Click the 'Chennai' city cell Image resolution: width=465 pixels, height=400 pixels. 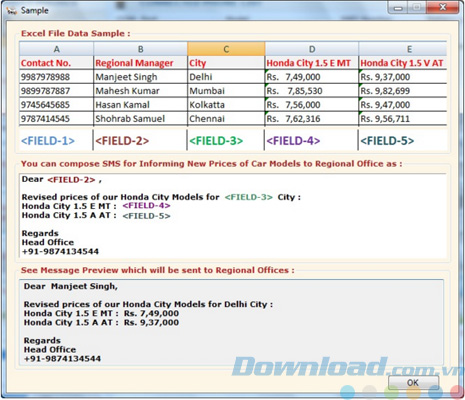226,119
